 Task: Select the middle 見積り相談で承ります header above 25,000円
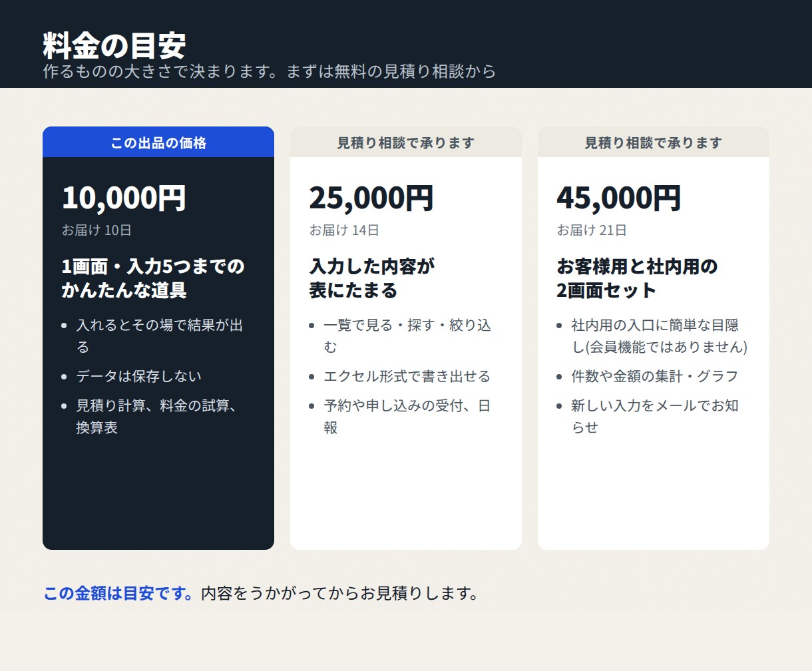406,142
